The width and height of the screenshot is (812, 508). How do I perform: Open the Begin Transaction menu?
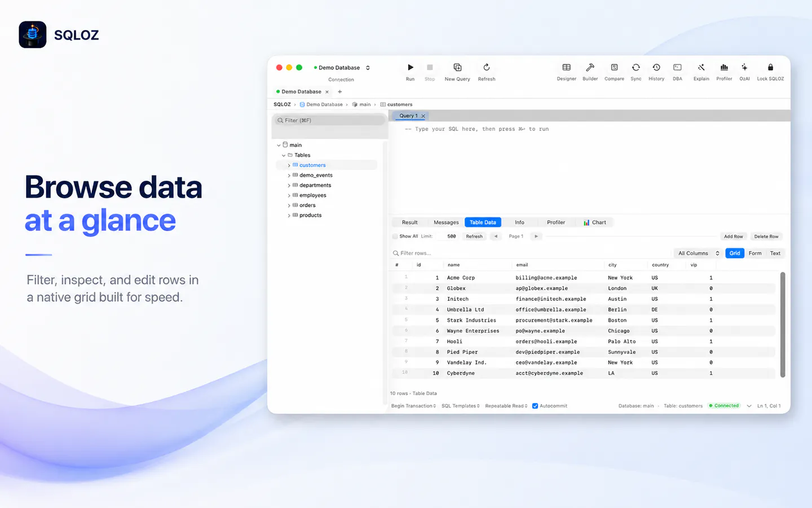414,406
